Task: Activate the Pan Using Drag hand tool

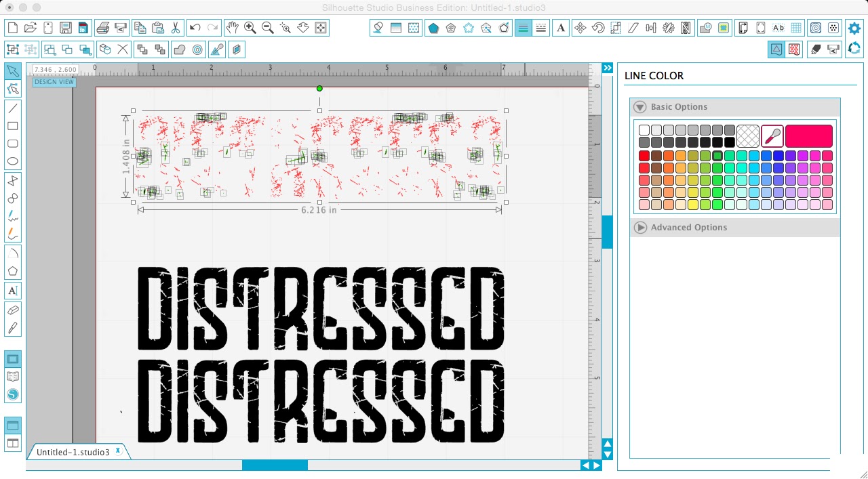Action: [x=233, y=28]
